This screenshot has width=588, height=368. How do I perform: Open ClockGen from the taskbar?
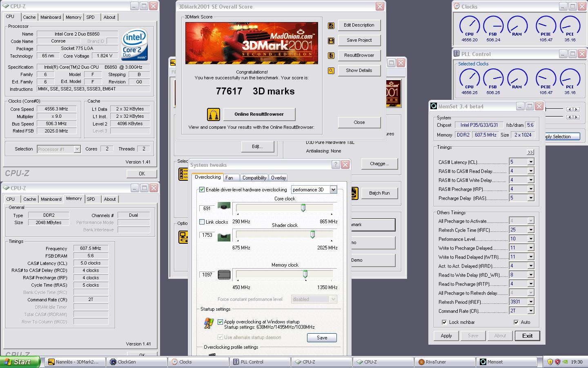[x=137, y=362]
